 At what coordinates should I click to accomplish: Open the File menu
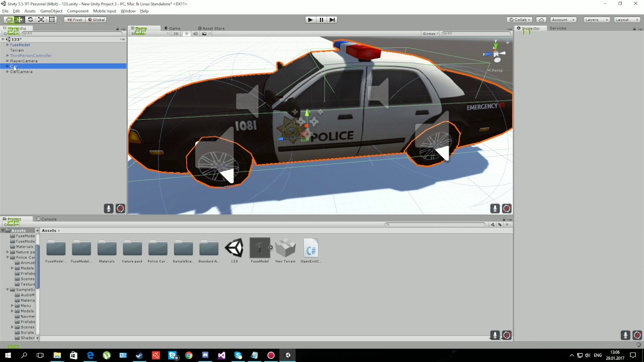click(x=5, y=11)
